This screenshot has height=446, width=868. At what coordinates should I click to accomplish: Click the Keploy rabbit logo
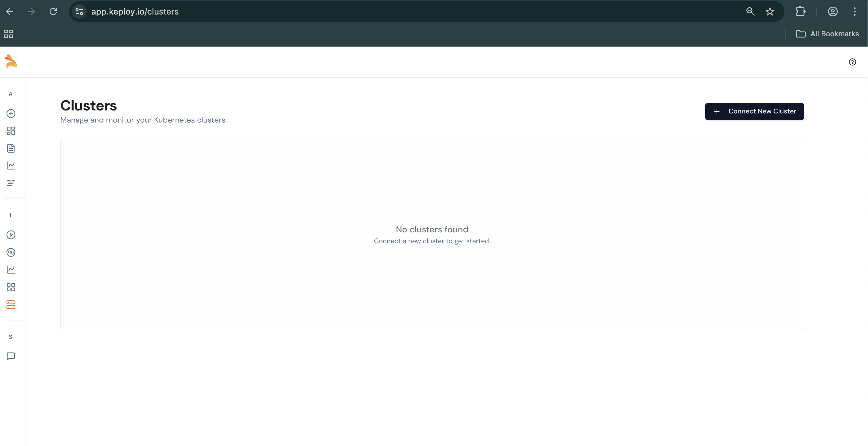pyautogui.click(x=11, y=62)
